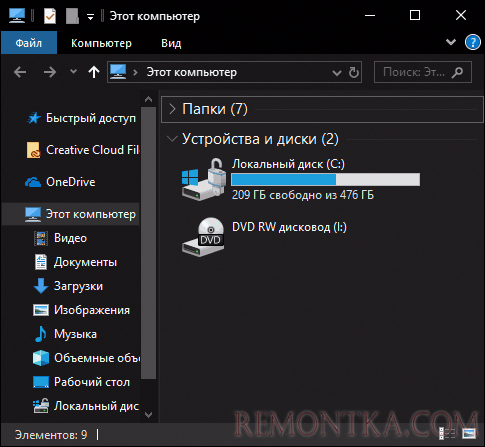485x447 pixels.
Task: Click the Документы document icon
Action: pos(41,262)
